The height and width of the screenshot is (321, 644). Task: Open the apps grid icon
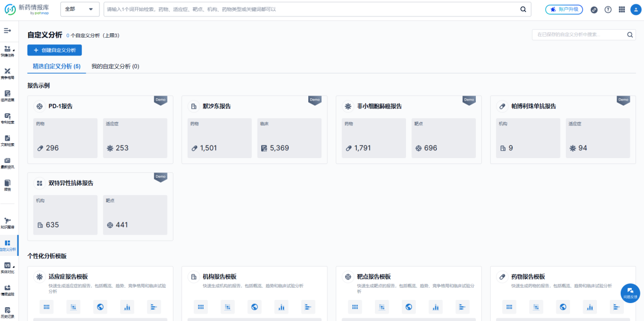click(621, 10)
